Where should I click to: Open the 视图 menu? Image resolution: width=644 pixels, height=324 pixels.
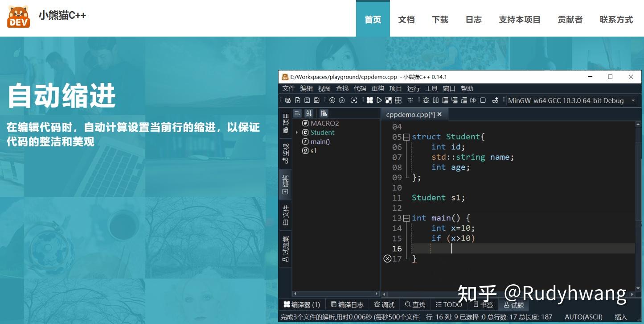[324, 88]
